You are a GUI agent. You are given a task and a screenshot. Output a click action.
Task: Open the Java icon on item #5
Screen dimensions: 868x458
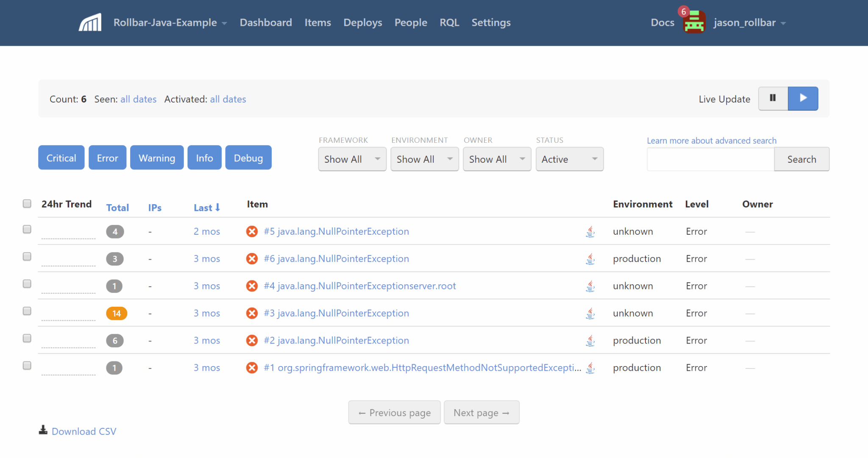[x=590, y=232]
